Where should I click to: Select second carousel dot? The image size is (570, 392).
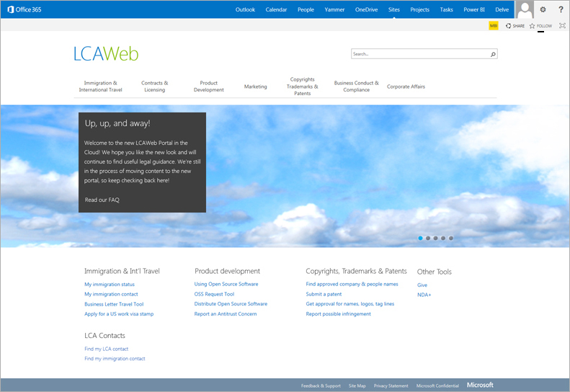click(x=428, y=239)
